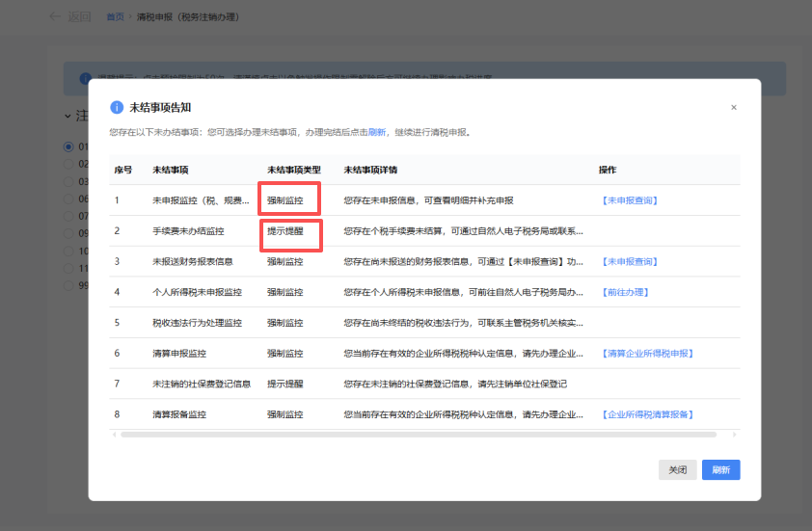Click detail 您存在未申报信息，可查看明细并补充申报
This screenshot has height=531, width=812.
click(x=428, y=200)
